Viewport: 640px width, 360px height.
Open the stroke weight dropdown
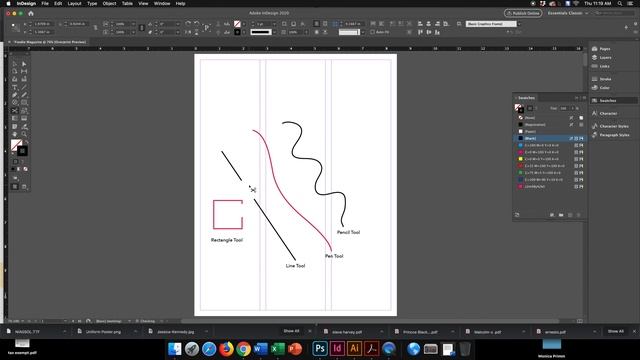pyautogui.click(x=274, y=24)
